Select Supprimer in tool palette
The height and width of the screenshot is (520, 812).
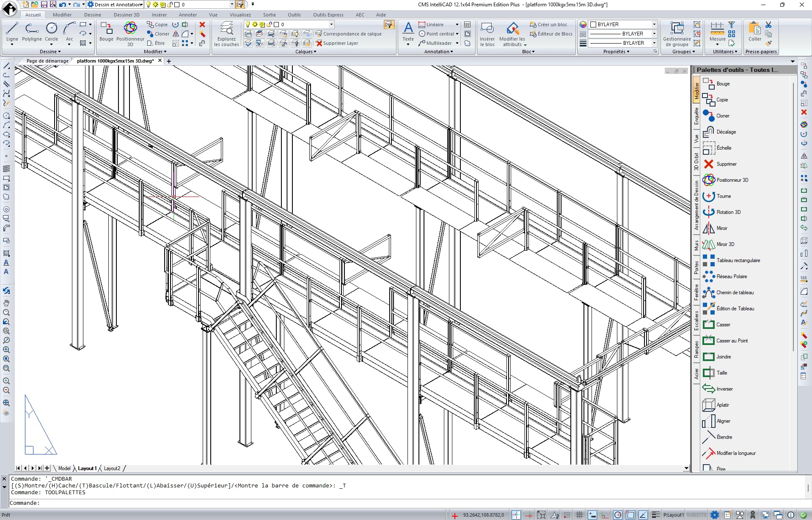(720, 164)
